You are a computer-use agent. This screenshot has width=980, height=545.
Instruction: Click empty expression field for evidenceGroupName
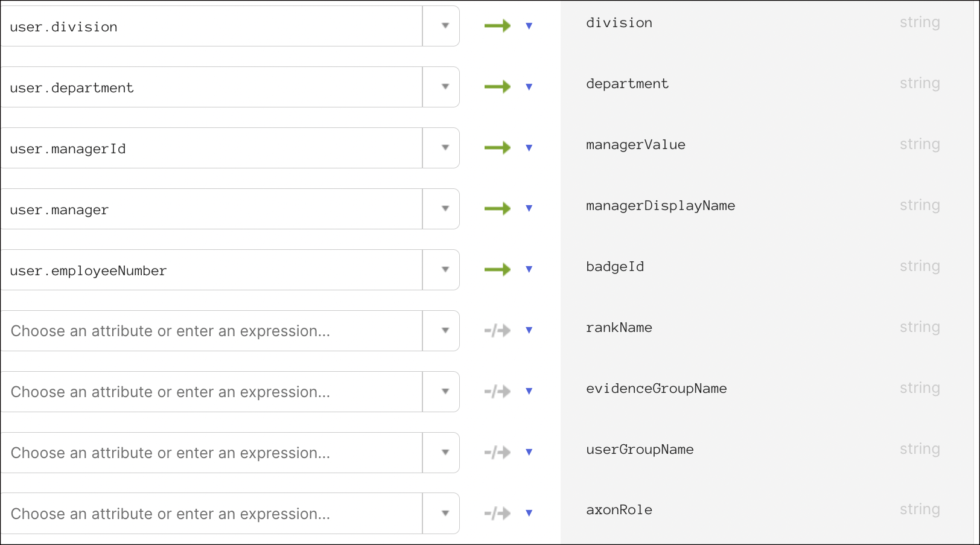click(x=211, y=392)
